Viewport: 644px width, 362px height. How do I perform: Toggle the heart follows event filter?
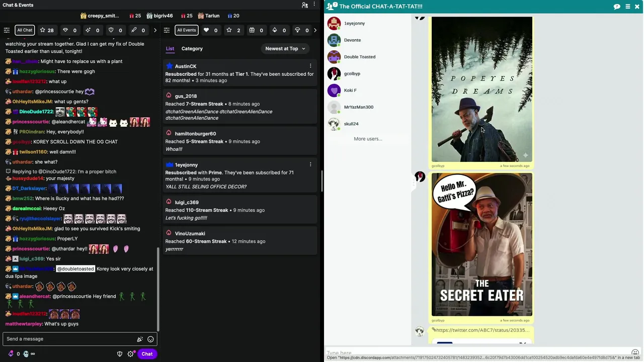click(210, 30)
